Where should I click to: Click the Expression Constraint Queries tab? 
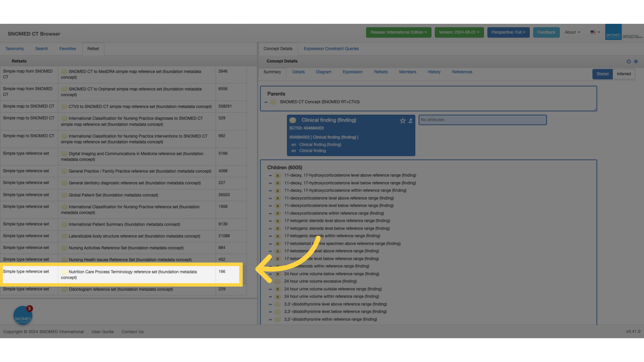point(331,49)
